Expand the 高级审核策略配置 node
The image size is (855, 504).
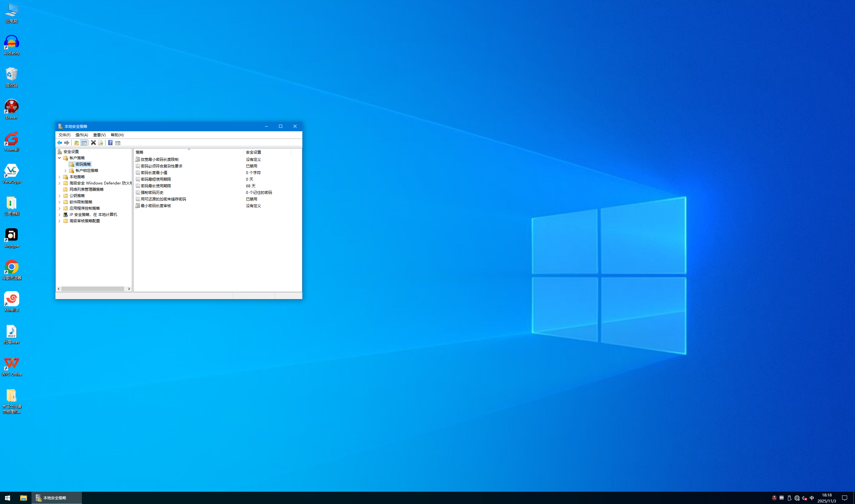[x=60, y=221]
